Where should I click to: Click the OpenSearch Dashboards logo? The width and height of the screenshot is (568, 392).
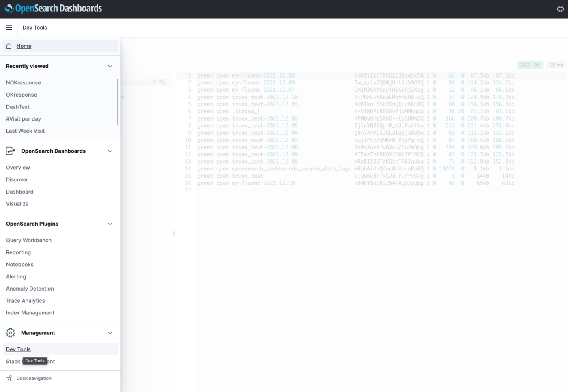pyautogui.click(x=53, y=8)
